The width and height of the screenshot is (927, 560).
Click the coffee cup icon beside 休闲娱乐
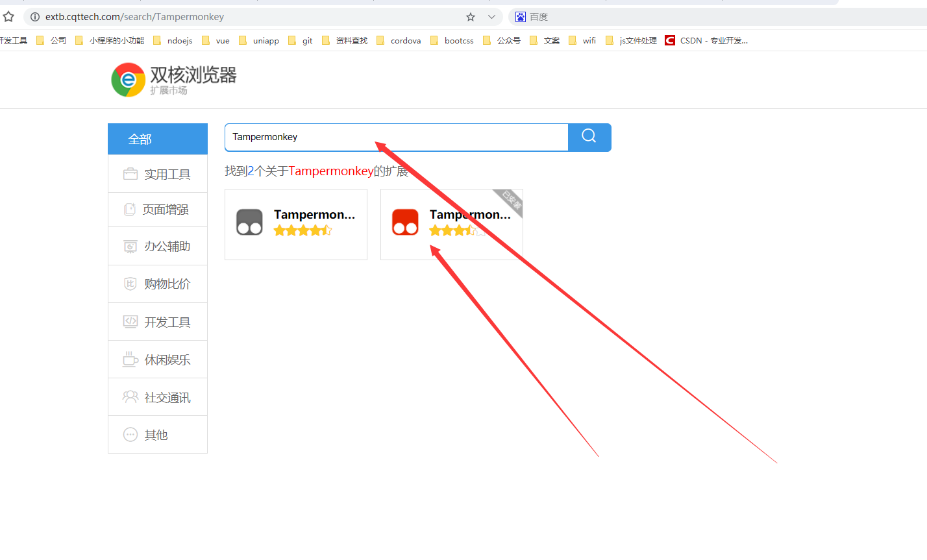[130, 359]
